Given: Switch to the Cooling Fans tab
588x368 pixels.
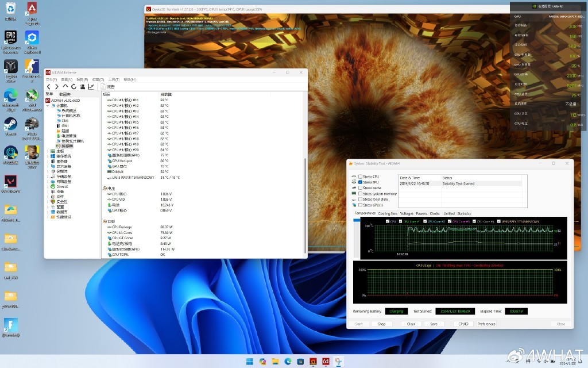Looking at the screenshot, I should click(x=388, y=213).
